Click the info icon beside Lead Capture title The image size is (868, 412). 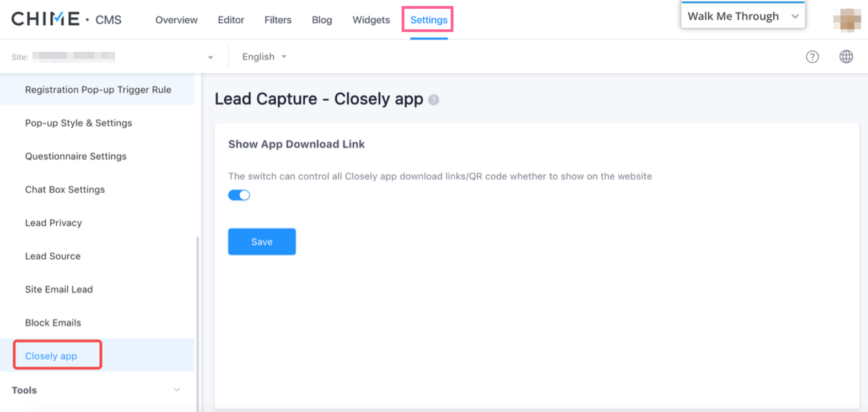click(434, 100)
